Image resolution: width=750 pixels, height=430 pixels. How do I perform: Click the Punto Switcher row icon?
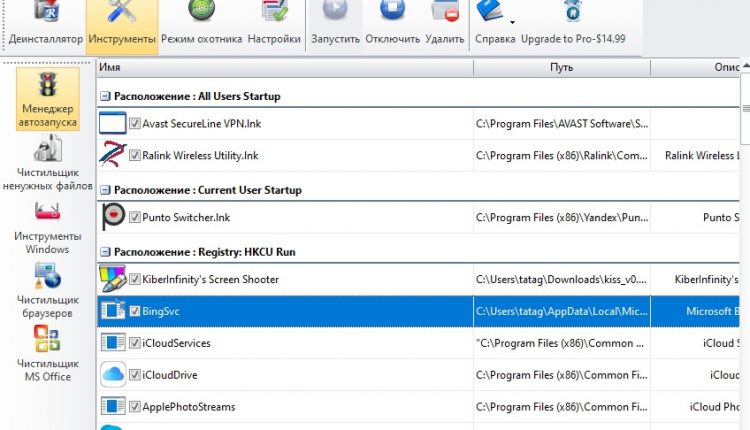click(x=113, y=217)
